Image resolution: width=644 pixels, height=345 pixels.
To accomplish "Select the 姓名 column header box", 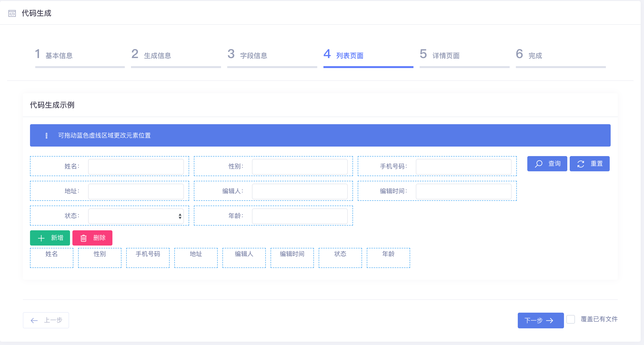I will (x=52, y=258).
